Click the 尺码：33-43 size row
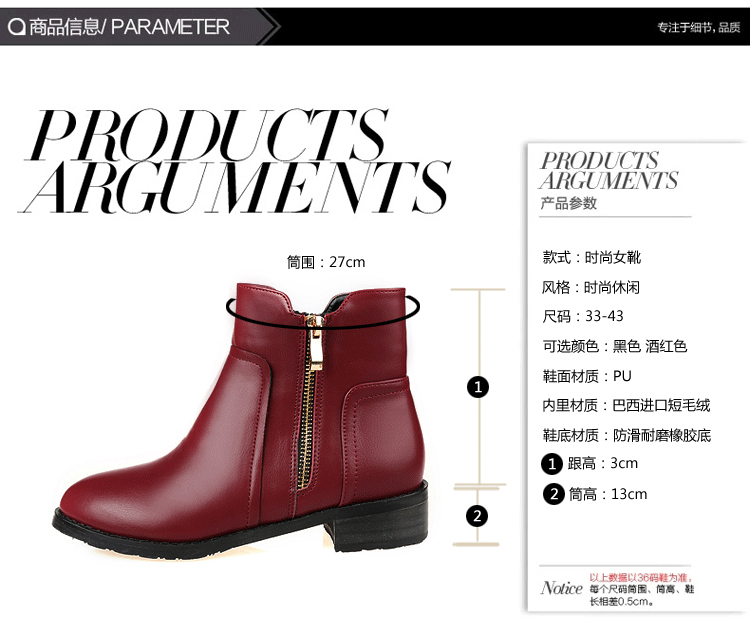Viewport: 750px width, 626px height. point(583,317)
